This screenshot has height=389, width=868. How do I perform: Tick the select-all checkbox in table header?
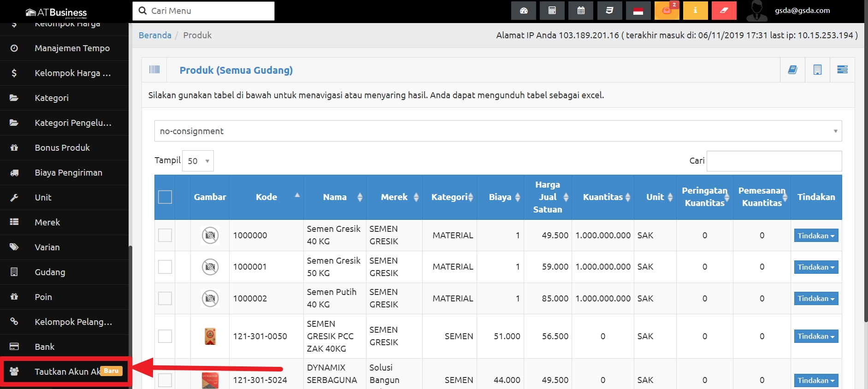pos(165,197)
